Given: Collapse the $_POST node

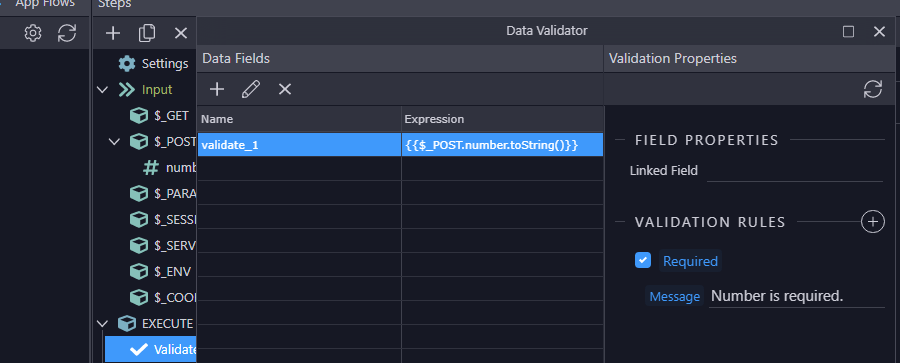Looking at the screenshot, I should (114, 141).
